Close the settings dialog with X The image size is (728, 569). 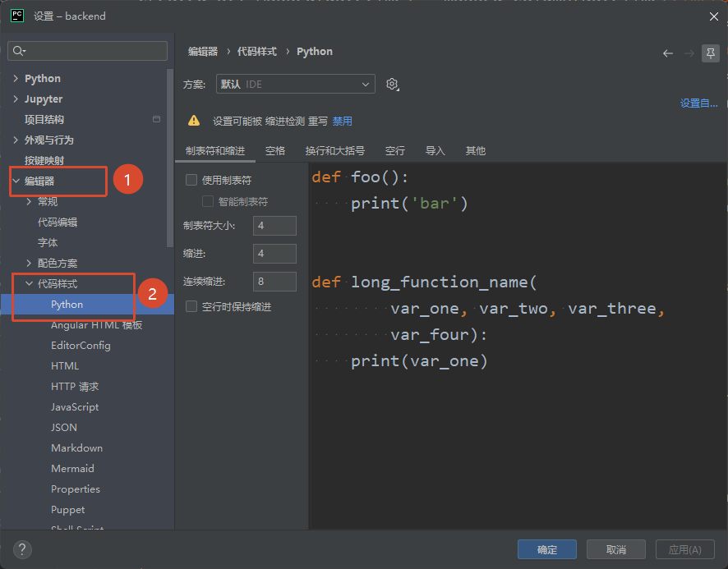coord(713,16)
